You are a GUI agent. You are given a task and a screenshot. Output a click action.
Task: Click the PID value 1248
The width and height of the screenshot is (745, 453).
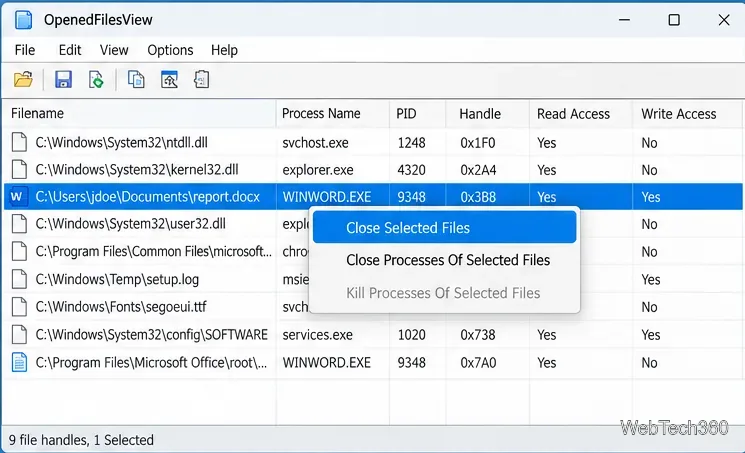pyautogui.click(x=411, y=143)
